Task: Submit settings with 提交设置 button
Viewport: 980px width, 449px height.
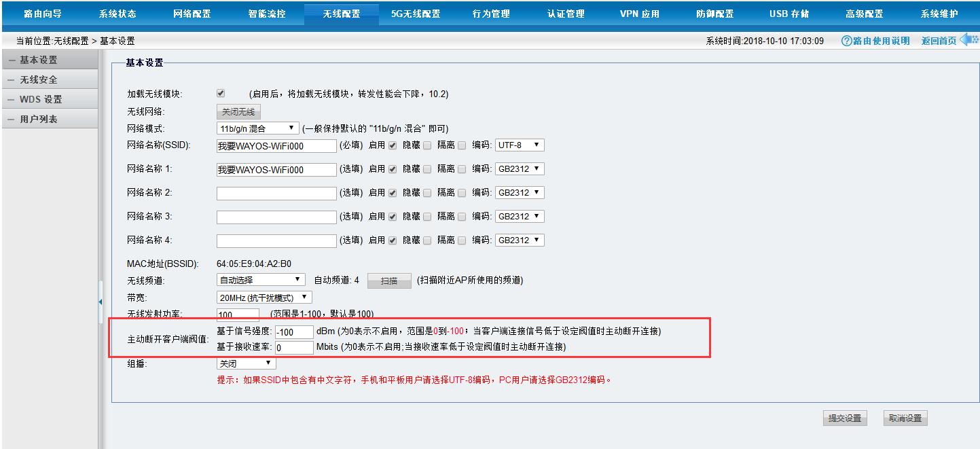Action: point(844,418)
